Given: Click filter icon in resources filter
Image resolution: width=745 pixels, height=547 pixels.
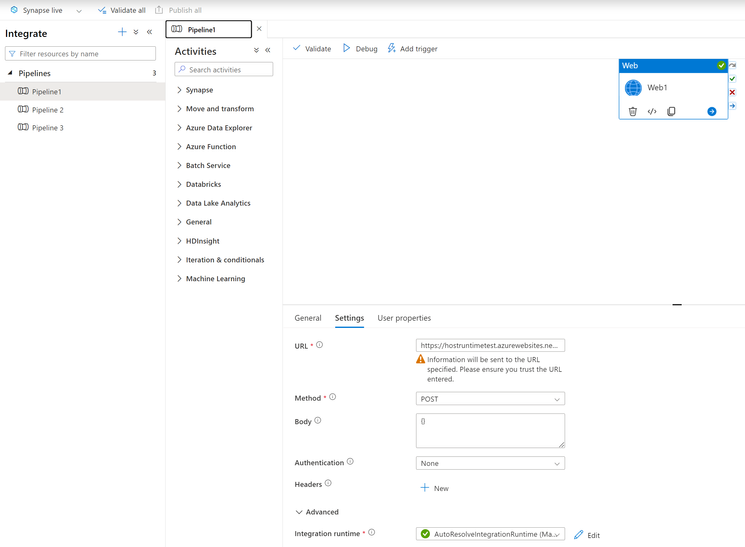Looking at the screenshot, I should coord(12,54).
